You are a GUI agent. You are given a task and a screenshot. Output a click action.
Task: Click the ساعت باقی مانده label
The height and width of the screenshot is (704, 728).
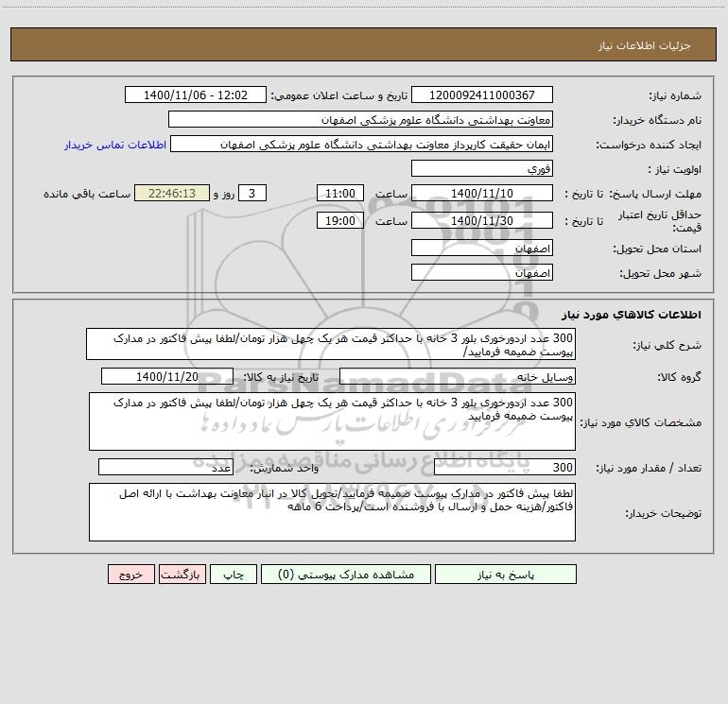point(87,194)
